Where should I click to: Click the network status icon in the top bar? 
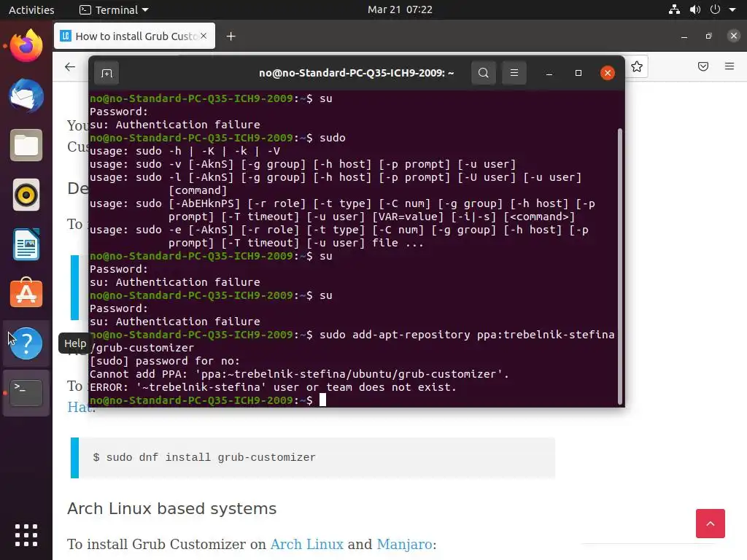674,9
